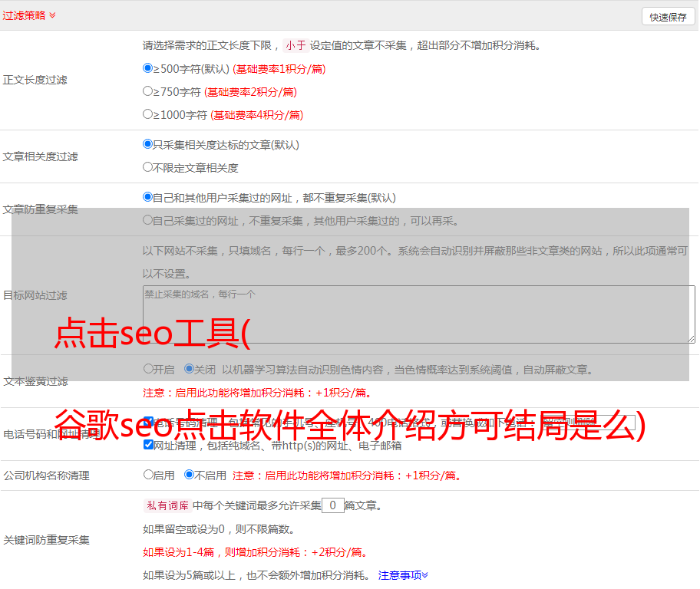
Task: Click the 公司机构名称清理 row label
Action: 46,475
